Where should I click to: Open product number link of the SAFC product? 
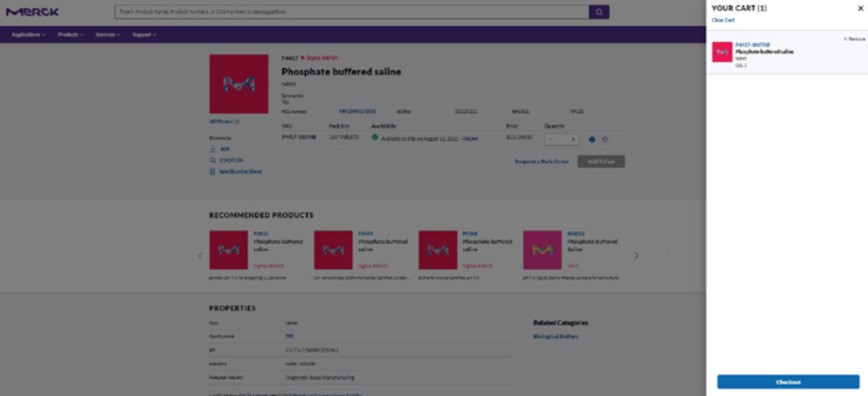[576, 234]
